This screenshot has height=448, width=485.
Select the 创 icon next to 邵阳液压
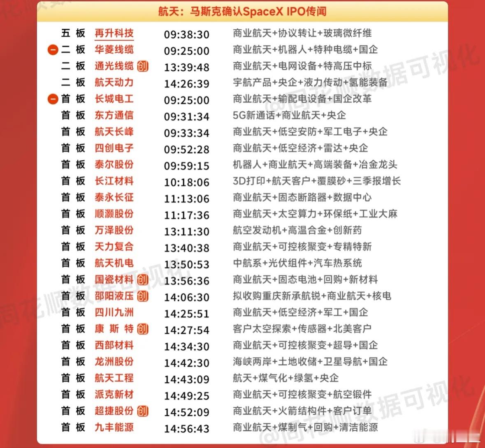(143, 296)
